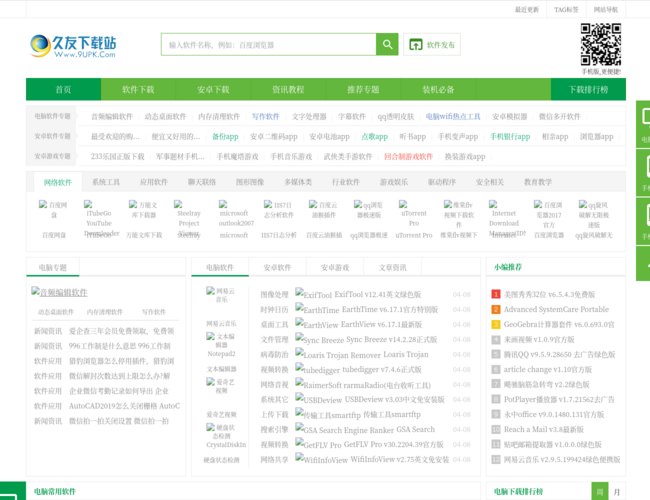Open 软件下载 in the green navigation bar
650x500 pixels.
138,89
